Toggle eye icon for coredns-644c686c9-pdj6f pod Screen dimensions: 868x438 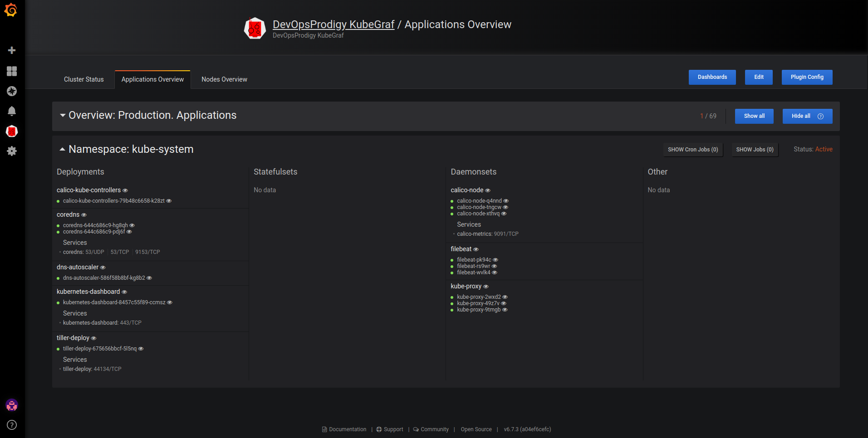[129, 232]
